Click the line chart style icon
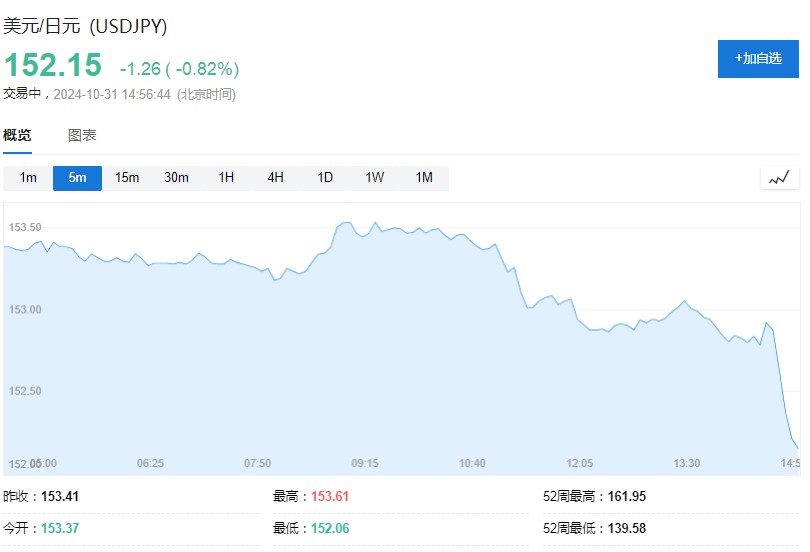The image size is (810, 552). coord(780,178)
